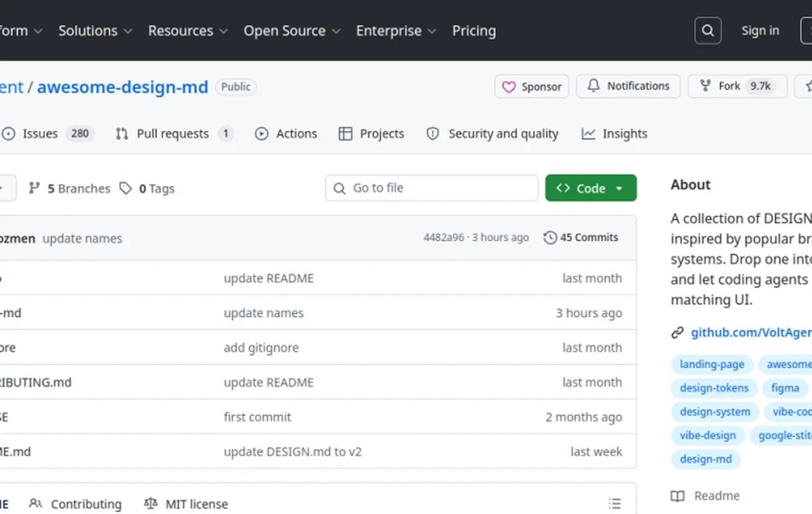812x514 pixels.
Task: Click the 2 months ago timestamp
Action: (584, 417)
